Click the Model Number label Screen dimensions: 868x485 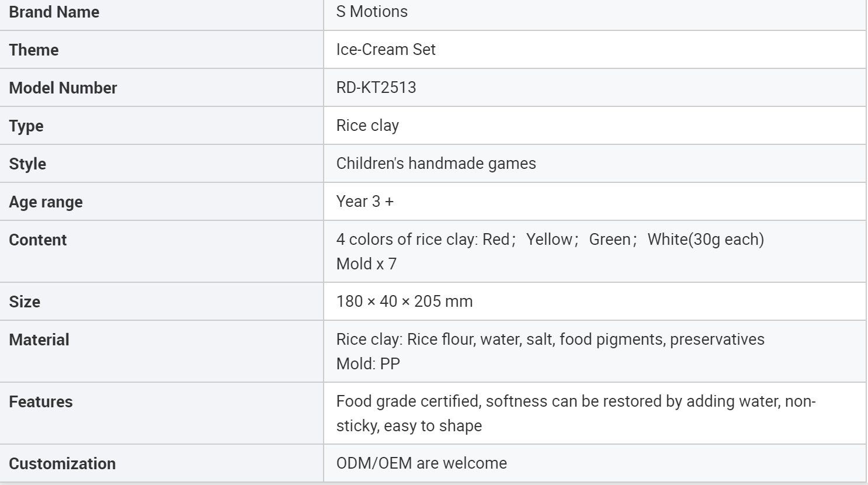pos(63,88)
